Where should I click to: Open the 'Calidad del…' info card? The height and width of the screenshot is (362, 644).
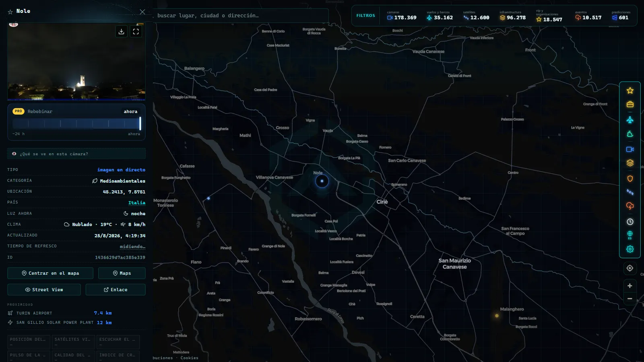[x=73, y=356]
